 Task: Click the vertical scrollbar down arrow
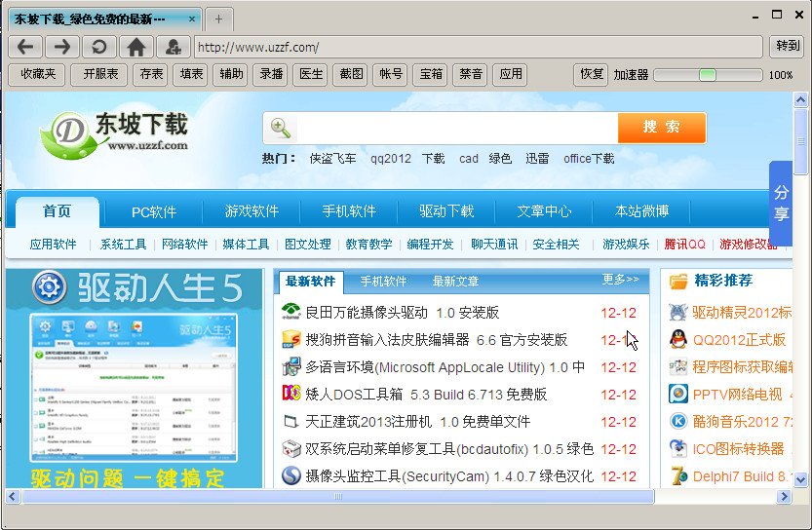pos(800,479)
